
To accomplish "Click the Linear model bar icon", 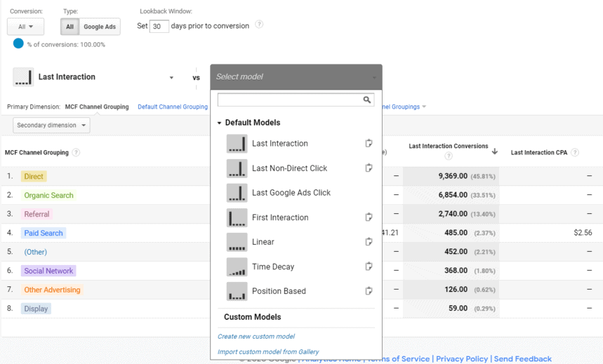I will (x=237, y=242).
